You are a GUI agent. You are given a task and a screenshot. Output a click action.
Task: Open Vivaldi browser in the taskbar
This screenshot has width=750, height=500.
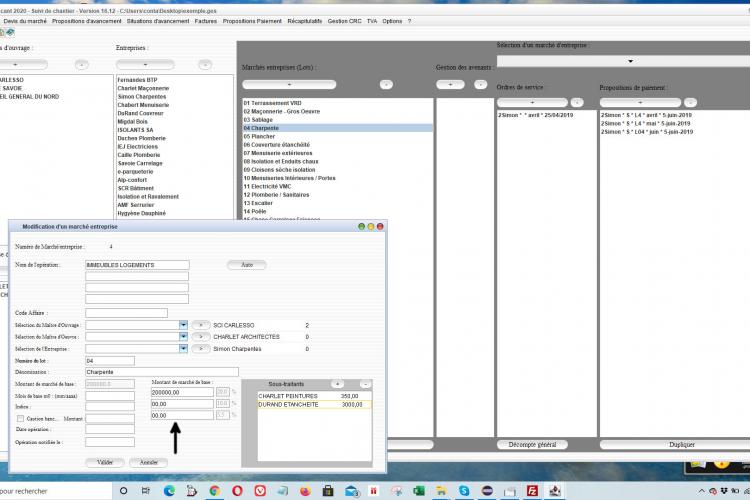pyautogui.click(x=260, y=490)
